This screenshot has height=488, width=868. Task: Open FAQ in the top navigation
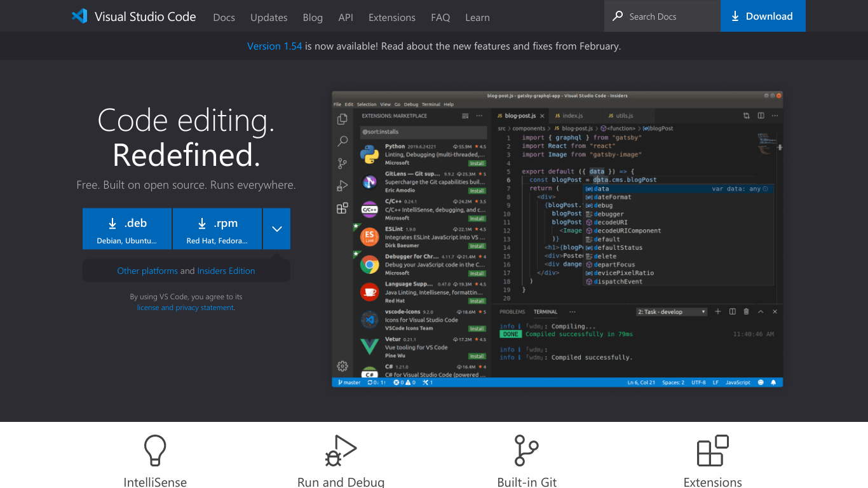[x=440, y=17]
